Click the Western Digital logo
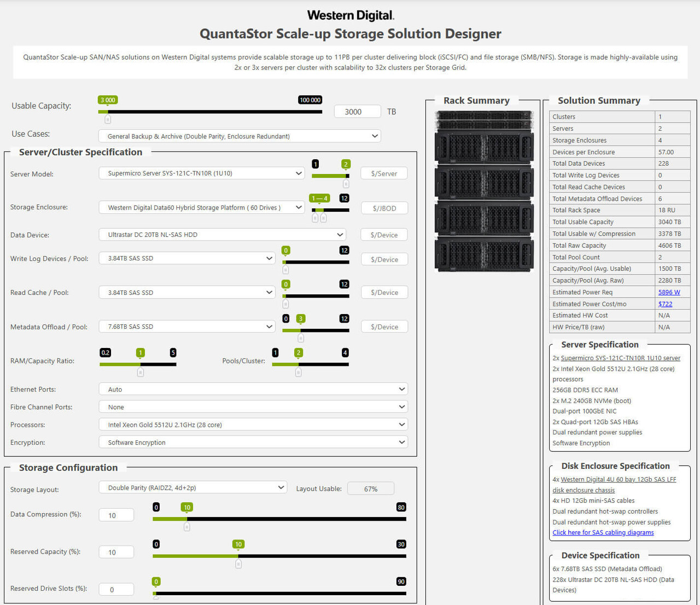The image size is (700, 605). [351, 15]
